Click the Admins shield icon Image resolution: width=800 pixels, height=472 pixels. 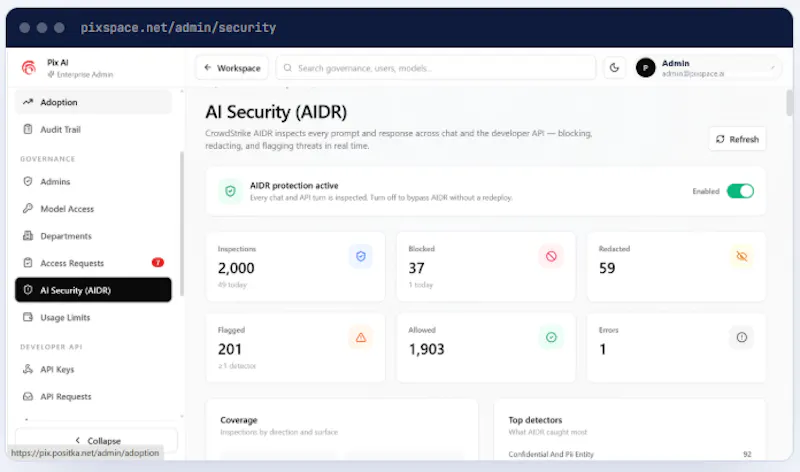click(x=28, y=181)
